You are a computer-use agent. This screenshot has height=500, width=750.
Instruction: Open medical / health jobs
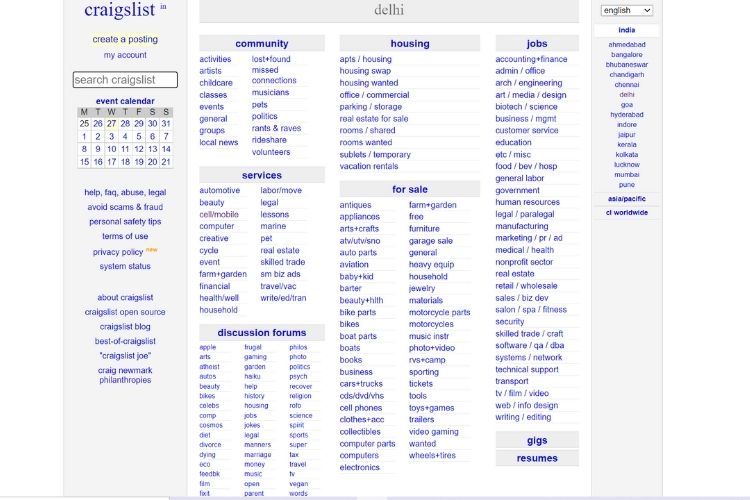coord(525,250)
